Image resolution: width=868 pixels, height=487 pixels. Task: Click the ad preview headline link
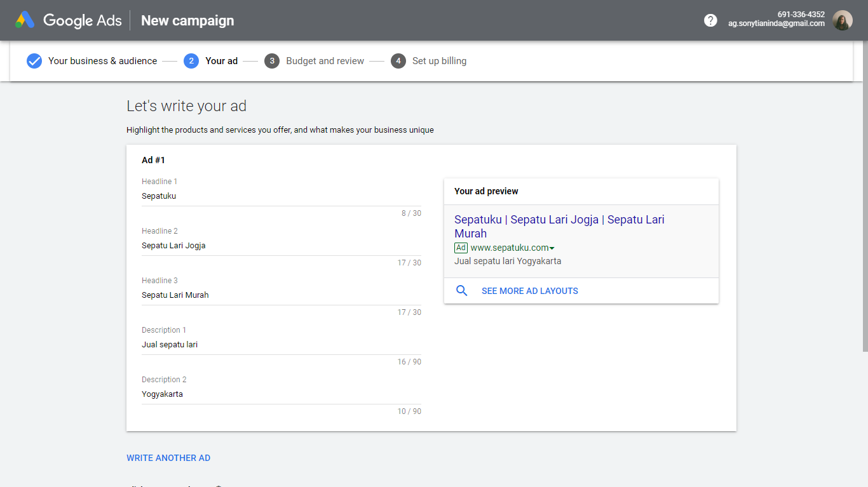(559, 226)
